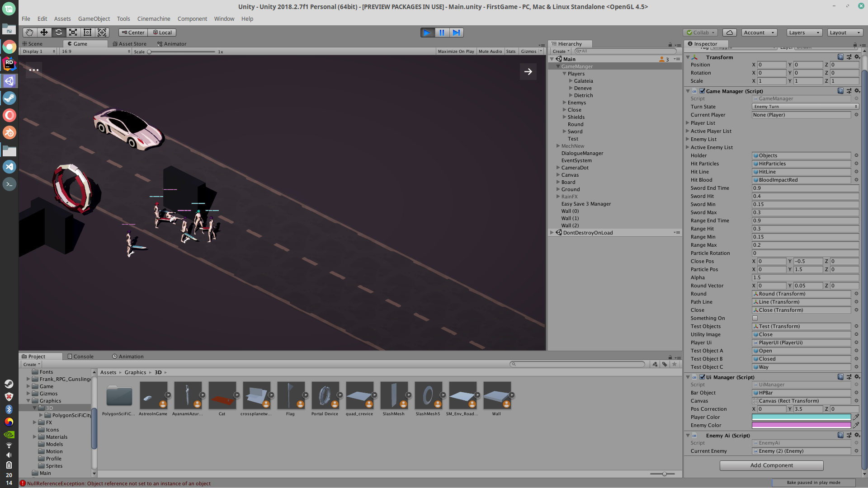Disable the Ui Manager script component
This screenshot has height=488, width=868.
[702, 377]
